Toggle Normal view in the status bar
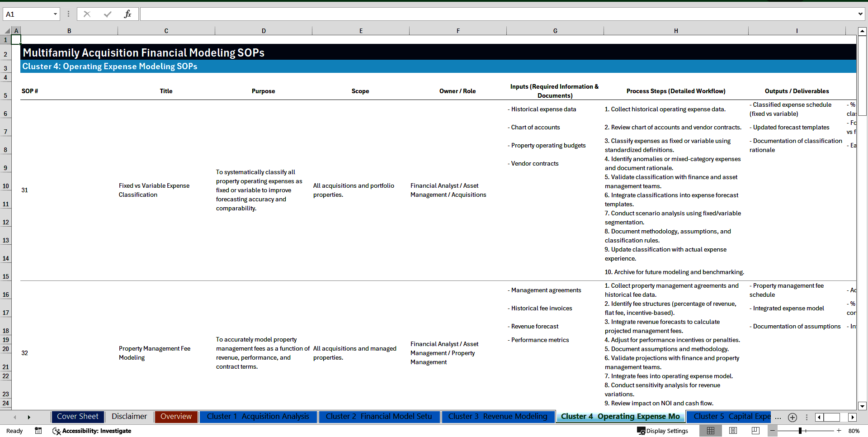Image resolution: width=868 pixels, height=437 pixels. point(710,431)
